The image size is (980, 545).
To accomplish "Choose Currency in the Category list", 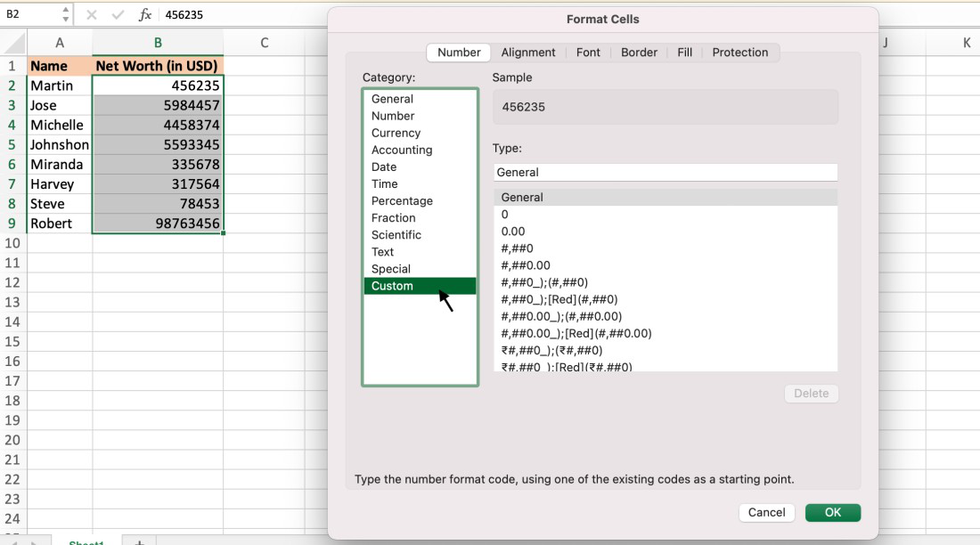I will tap(396, 133).
